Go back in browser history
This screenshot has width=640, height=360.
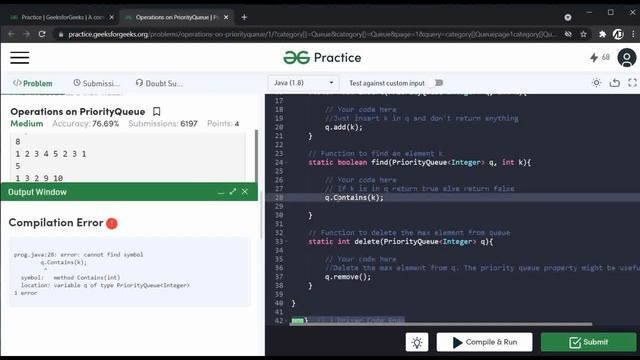(11, 34)
